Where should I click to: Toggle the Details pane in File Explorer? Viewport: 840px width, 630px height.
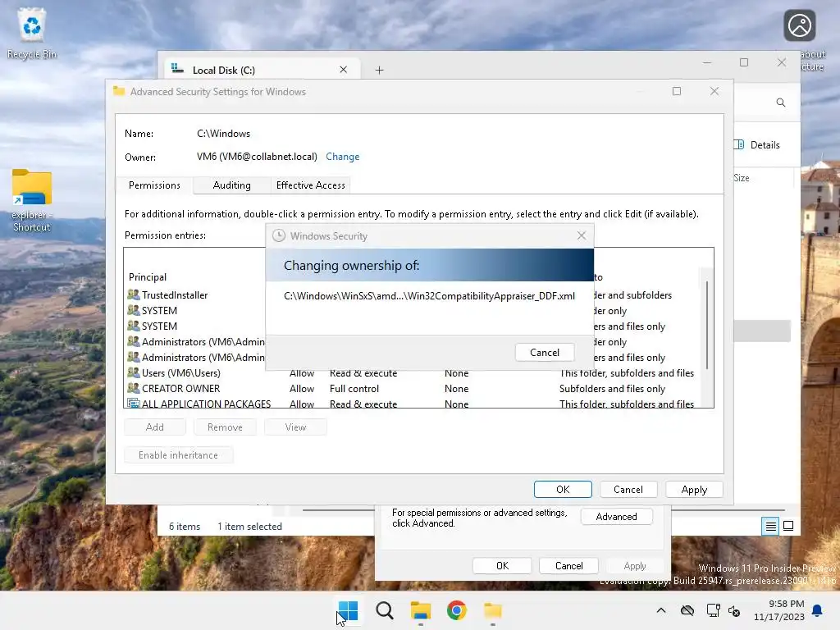point(757,144)
